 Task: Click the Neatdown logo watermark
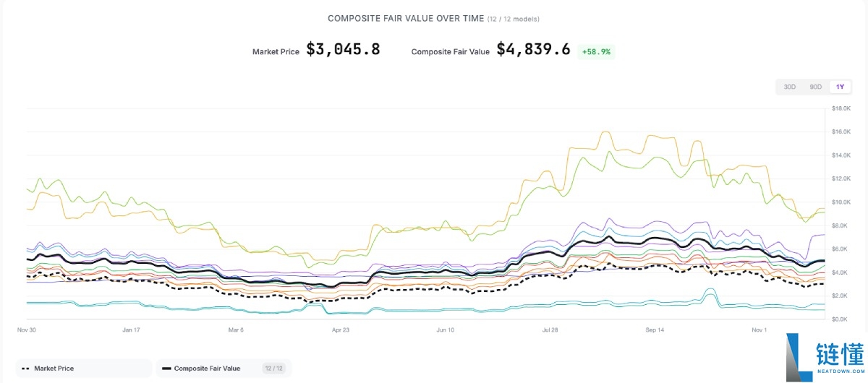pos(825,357)
